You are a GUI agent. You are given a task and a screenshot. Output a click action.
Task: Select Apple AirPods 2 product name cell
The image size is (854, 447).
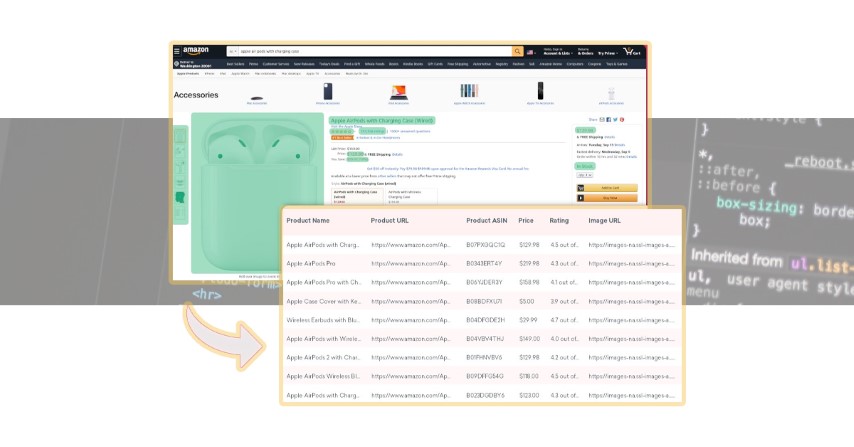coord(323,358)
